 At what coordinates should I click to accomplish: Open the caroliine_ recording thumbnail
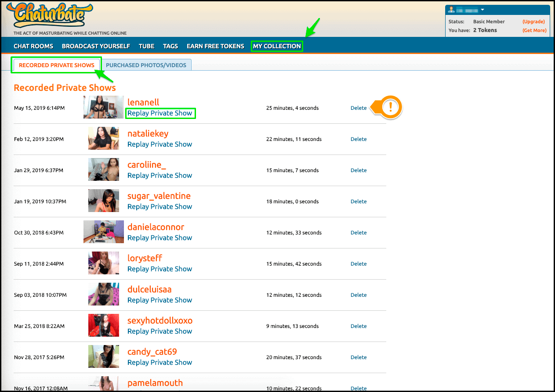click(104, 169)
